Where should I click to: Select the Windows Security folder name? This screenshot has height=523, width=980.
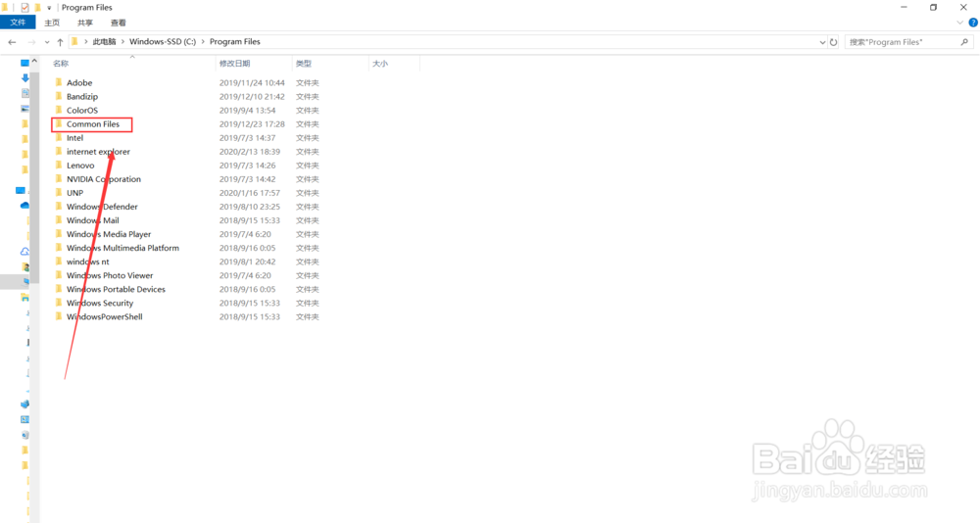100,303
